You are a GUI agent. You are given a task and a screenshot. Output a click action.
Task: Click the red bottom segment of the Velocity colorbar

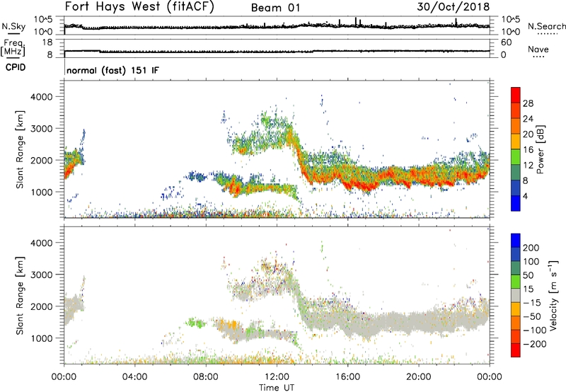[516, 350]
